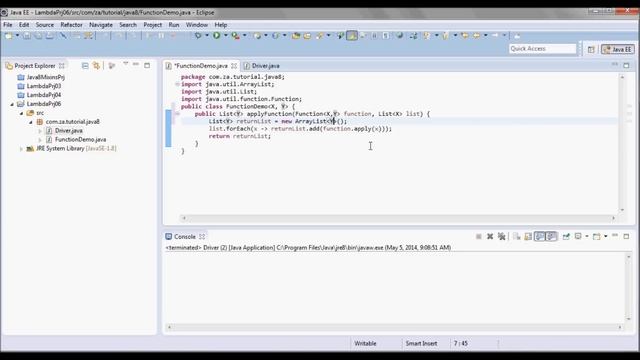Click Remove Launch icon in Console
640x360 pixels.
pyautogui.click(x=490, y=236)
